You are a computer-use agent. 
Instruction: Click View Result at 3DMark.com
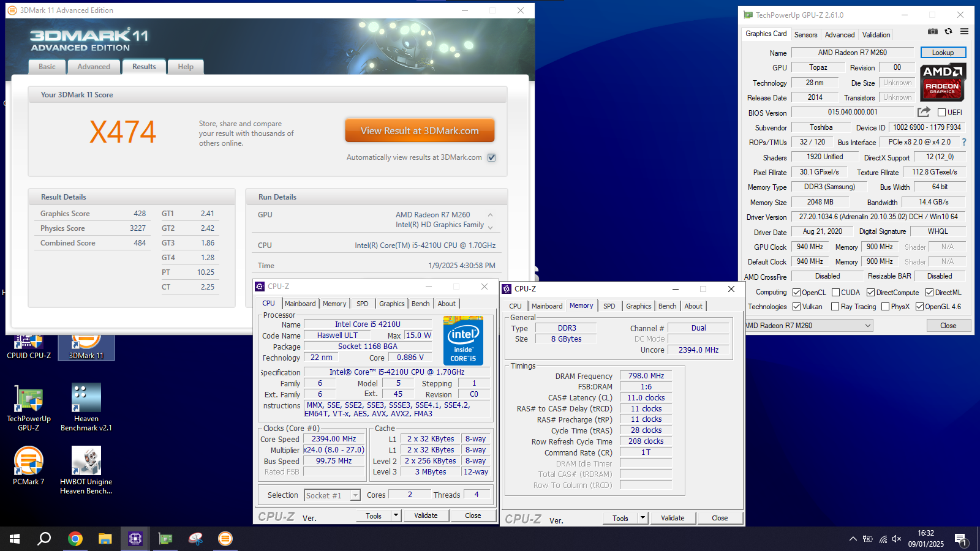[x=420, y=131]
